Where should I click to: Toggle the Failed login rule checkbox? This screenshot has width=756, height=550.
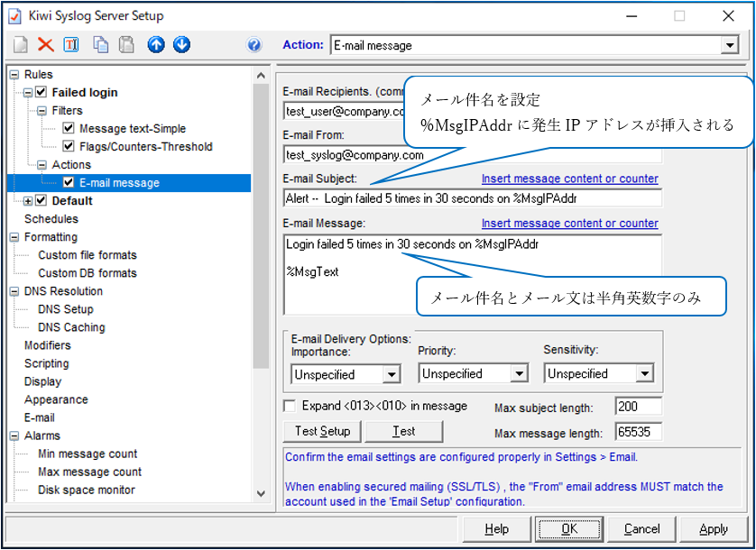click(x=41, y=92)
